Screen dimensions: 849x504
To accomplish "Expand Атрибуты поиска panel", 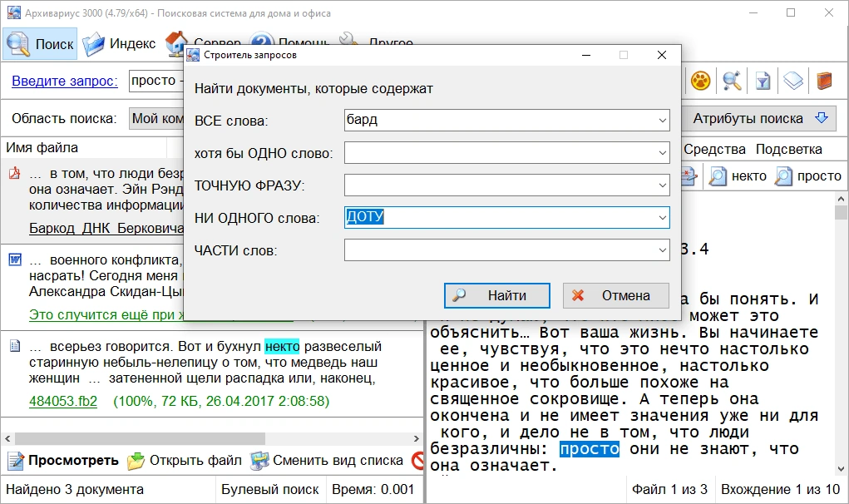I will point(758,118).
